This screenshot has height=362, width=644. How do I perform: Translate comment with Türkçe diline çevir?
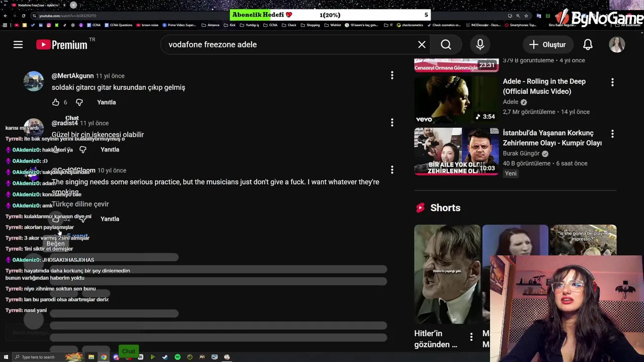coord(80,204)
